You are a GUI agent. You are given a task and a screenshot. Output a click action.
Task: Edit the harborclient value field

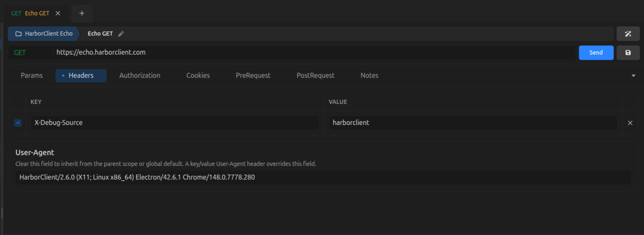(x=473, y=123)
